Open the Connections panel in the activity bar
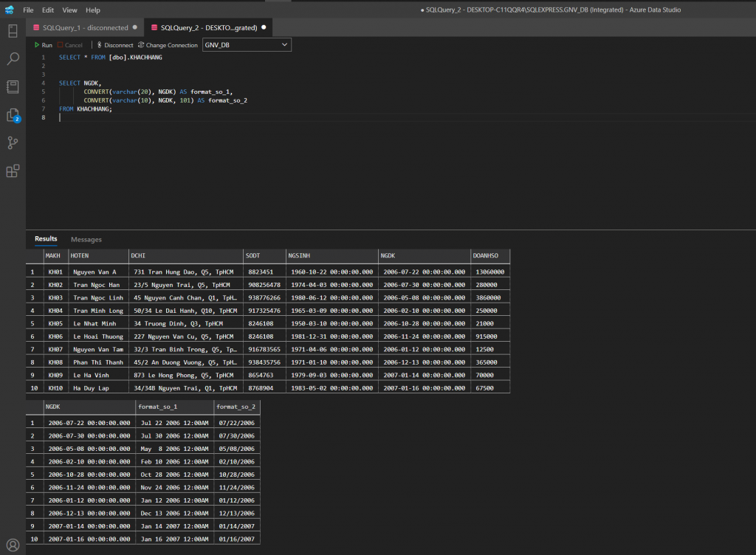 (13, 31)
